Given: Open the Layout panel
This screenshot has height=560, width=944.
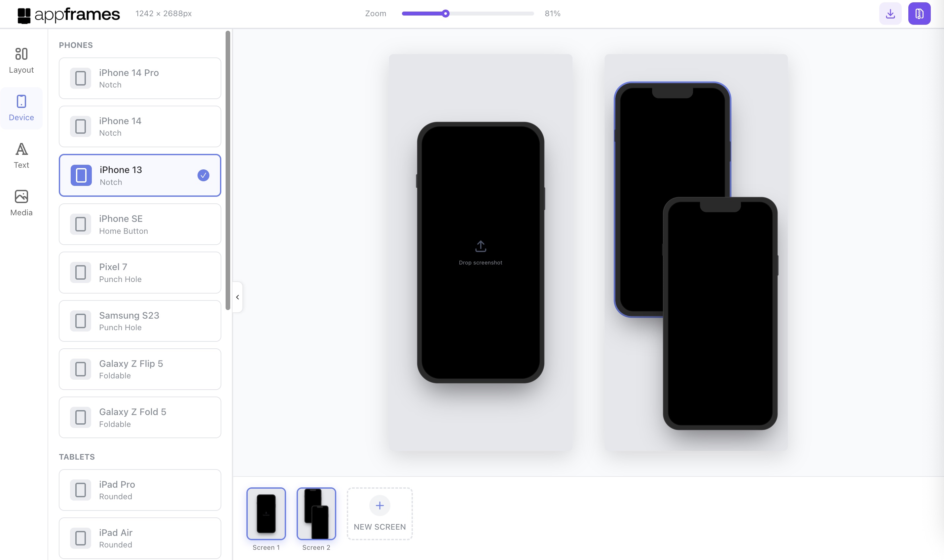Looking at the screenshot, I should (21, 60).
